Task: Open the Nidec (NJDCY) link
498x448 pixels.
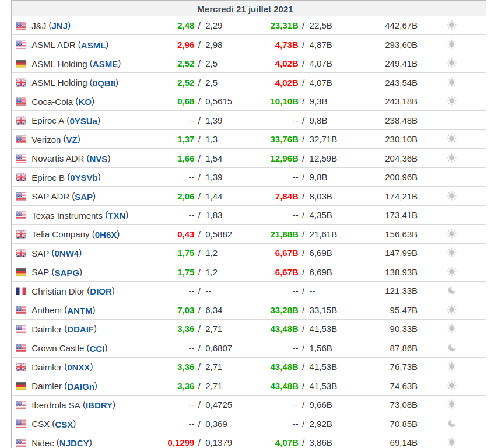Action: [74, 443]
